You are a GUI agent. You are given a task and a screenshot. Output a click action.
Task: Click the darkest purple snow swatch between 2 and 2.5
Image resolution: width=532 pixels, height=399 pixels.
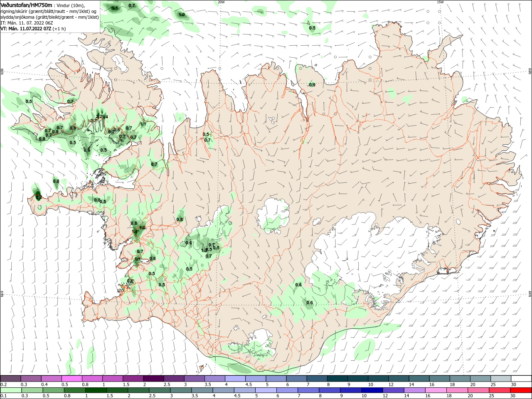153,379
